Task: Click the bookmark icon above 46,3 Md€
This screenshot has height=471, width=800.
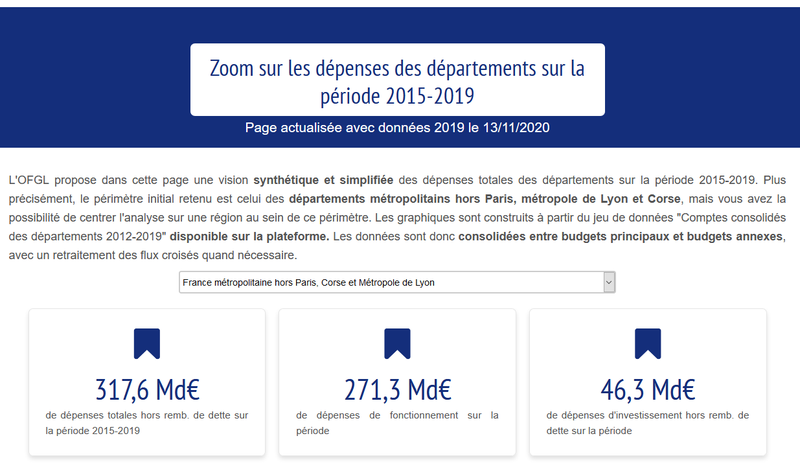Action: tap(648, 344)
